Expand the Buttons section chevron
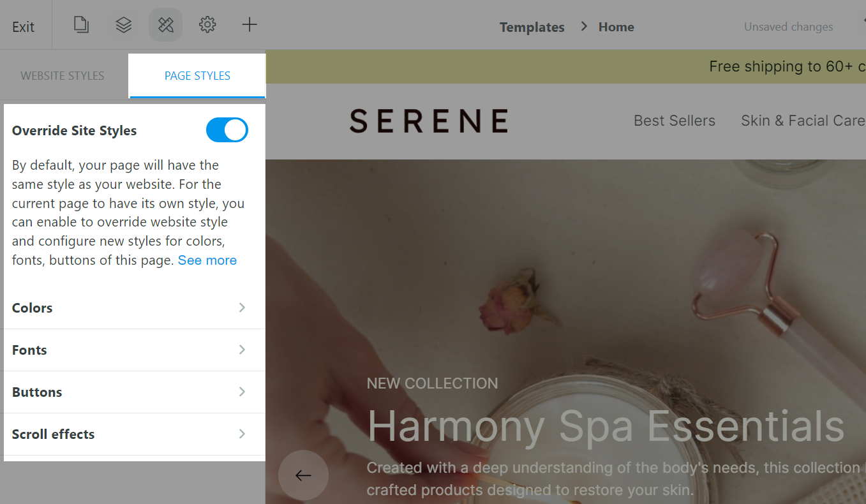The width and height of the screenshot is (866, 504). 242,392
